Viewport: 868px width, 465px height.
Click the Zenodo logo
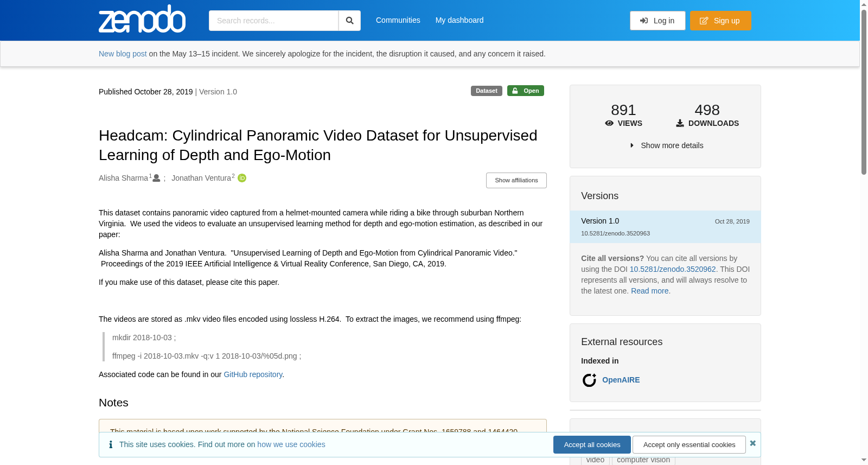[x=142, y=19]
